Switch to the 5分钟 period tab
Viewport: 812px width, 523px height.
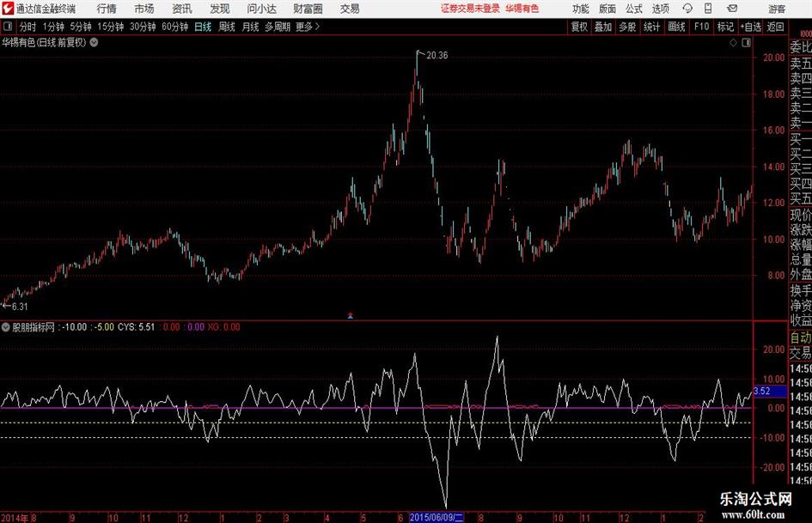(81, 27)
